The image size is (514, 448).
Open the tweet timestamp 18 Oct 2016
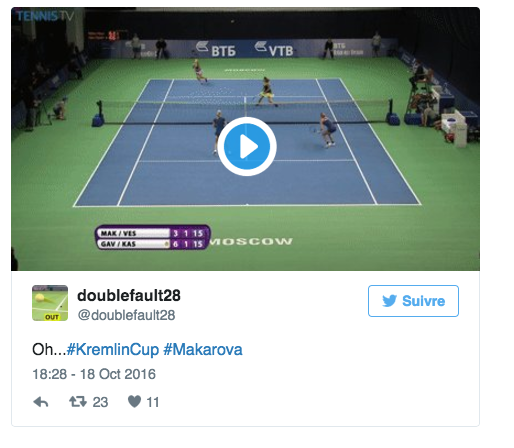click(94, 374)
